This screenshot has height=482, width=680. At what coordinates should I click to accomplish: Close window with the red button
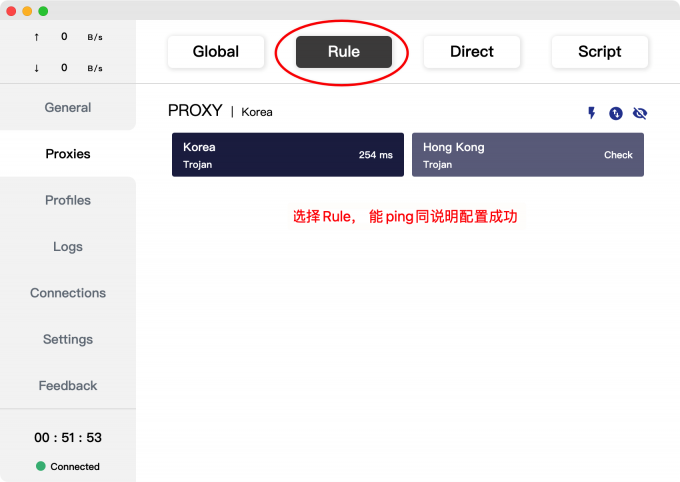tap(11, 11)
